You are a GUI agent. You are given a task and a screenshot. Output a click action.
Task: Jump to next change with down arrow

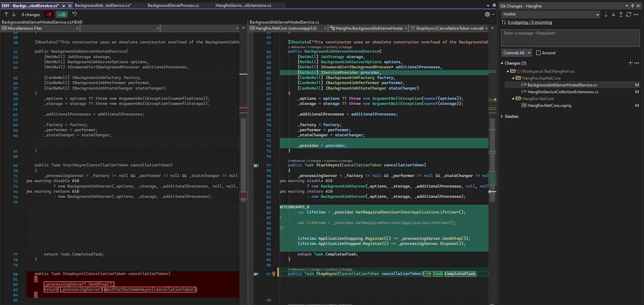pyautogui.click(x=14, y=14)
